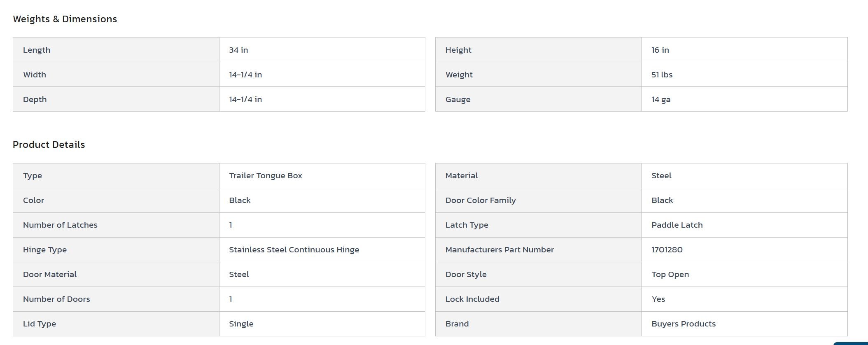Click the Width row's 14-1/4 in value
The image size is (868, 345).
click(245, 75)
